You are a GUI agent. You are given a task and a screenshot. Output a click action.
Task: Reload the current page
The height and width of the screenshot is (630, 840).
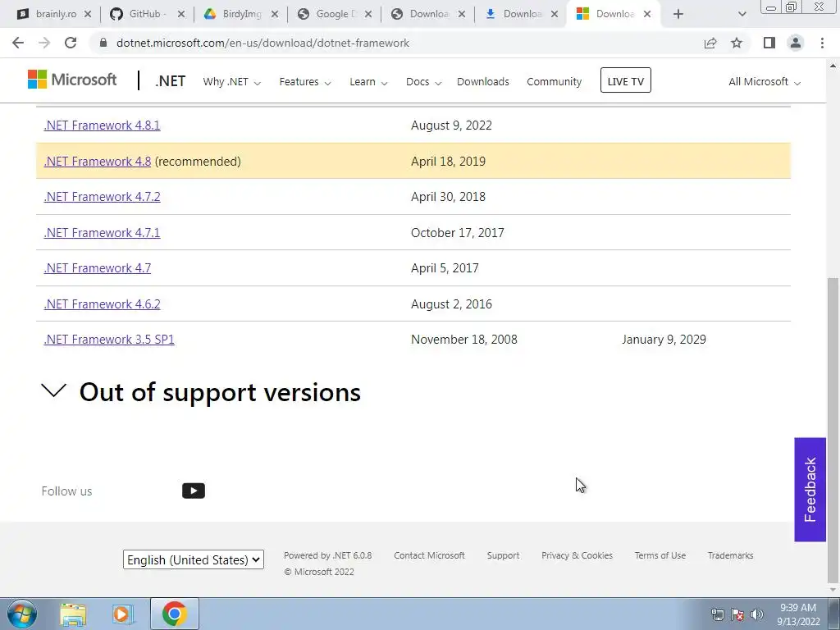pyautogui.click(x=71, y=43)
